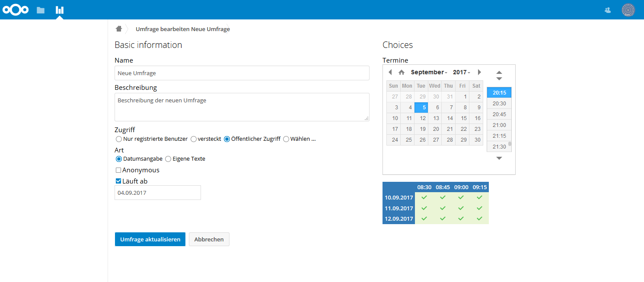Open the user avatar menu

coord(628,10)
